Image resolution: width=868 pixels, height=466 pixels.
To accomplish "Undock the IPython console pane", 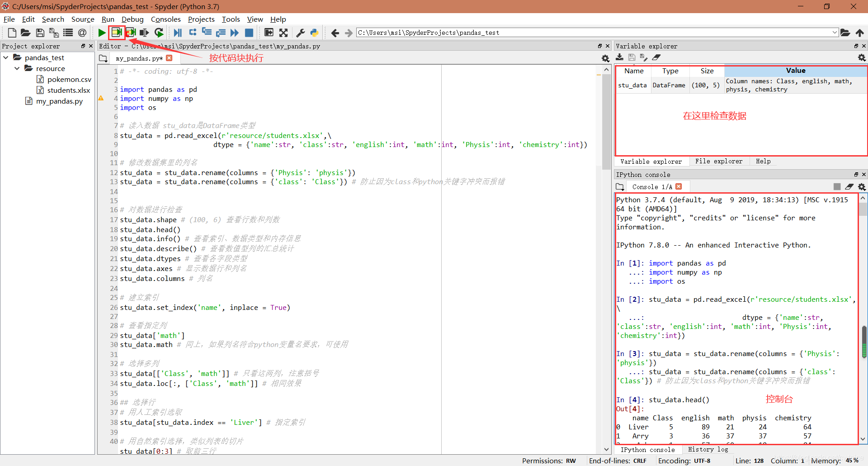I will coord(856,175).
